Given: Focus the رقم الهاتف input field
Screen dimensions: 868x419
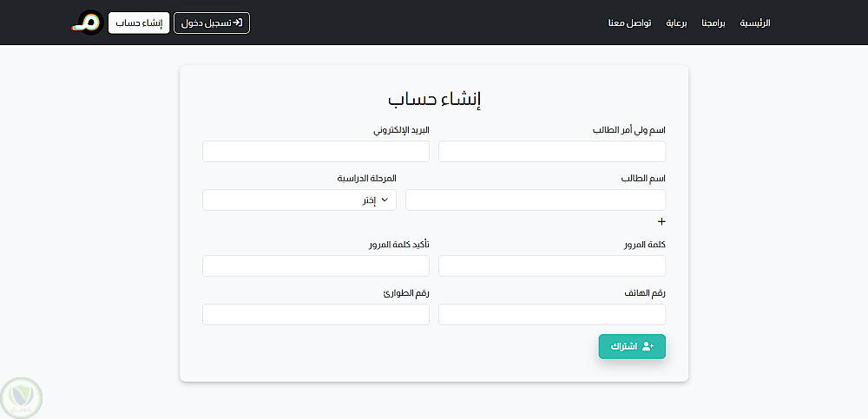Looking at the screenshot, I should click(552, 315).
